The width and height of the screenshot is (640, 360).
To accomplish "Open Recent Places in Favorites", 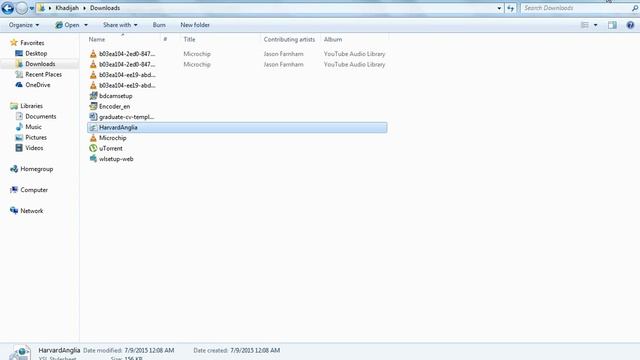I will [43, 75].
